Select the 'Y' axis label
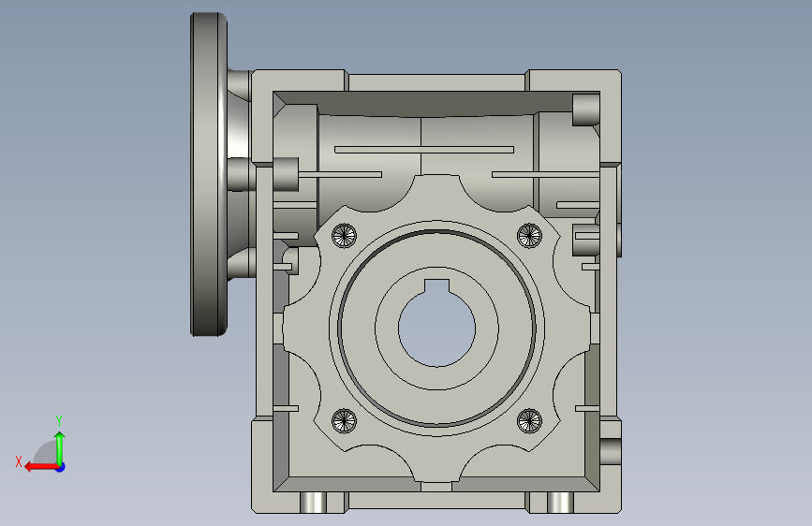The height and width of the screenshot is (526, 812). [59, 421]
